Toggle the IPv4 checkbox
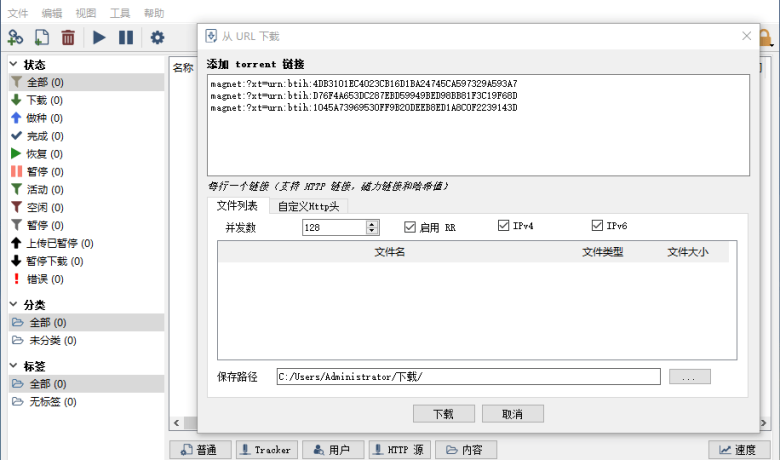 coord(503,226)
